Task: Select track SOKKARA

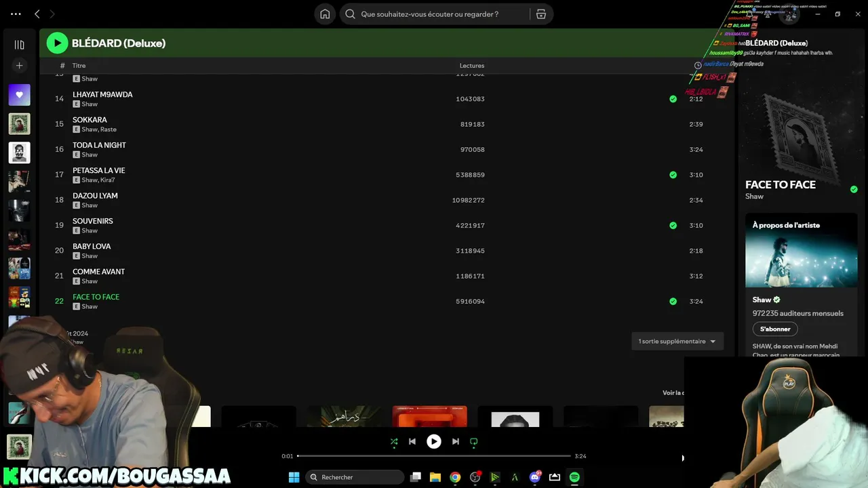Action: click(90, 120)
